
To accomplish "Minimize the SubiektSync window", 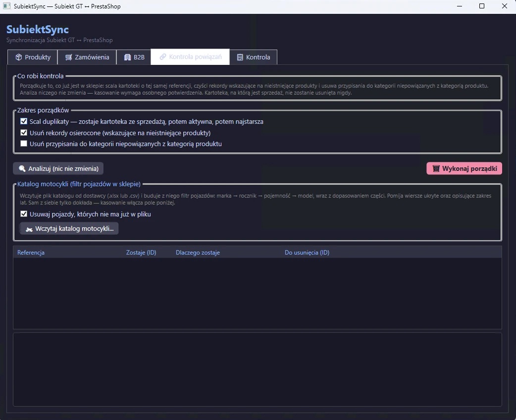I will [x=460, y=6].
